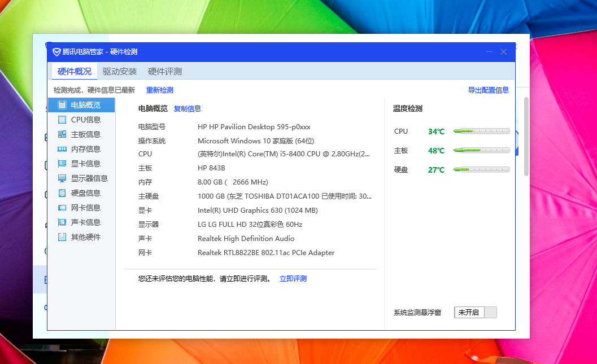Open the 声卡信息 sound card icon
597x364 pixels.
tap(62, 222)
